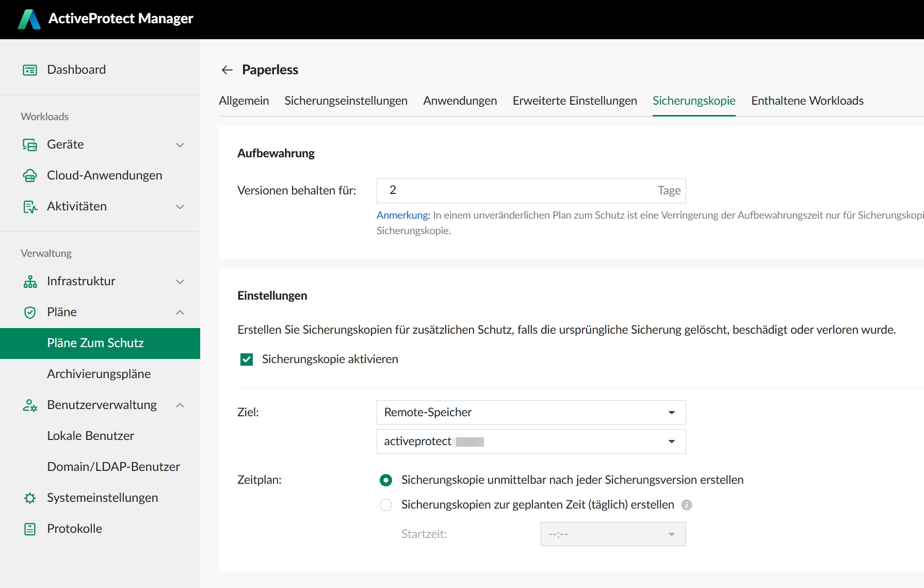Click the Geräte devices icon
The height and width of the screenshot is (588, 924).
coord(30,145)
